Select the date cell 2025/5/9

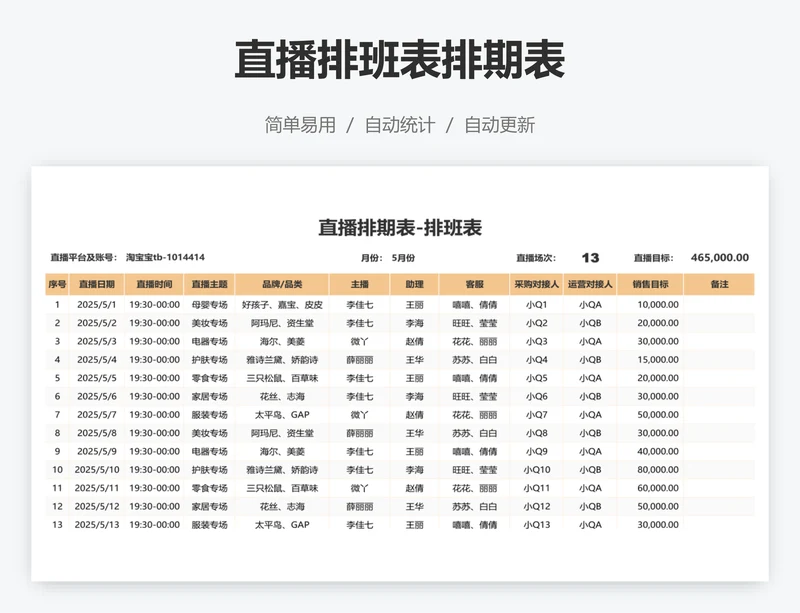point(96,452)
